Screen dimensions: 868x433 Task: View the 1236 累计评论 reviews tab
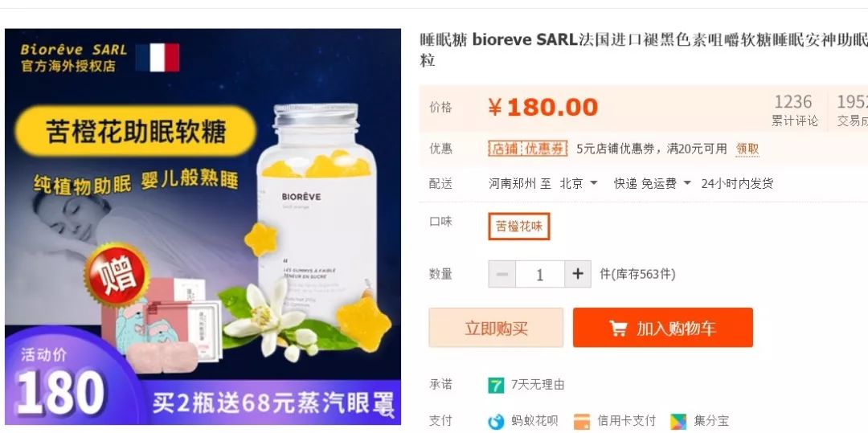tap(794, 109)
